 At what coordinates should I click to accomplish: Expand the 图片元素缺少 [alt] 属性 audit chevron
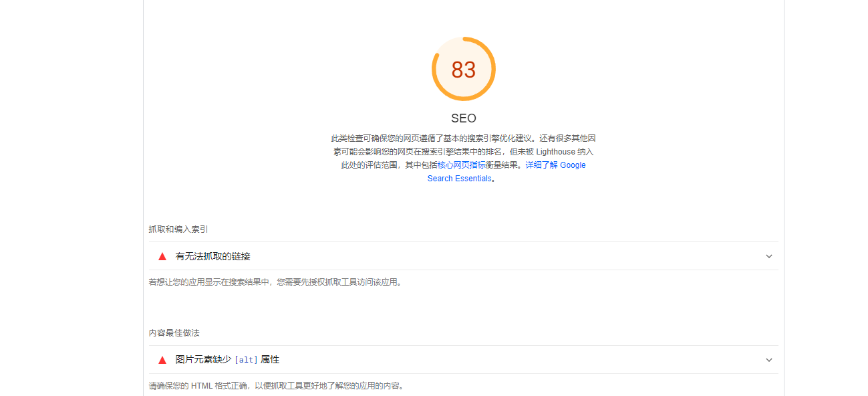pos(768,360)
